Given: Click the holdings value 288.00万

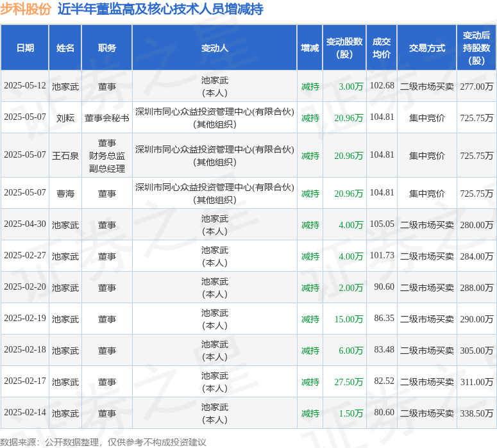Looking at the screenshot, I should [476, 287].
